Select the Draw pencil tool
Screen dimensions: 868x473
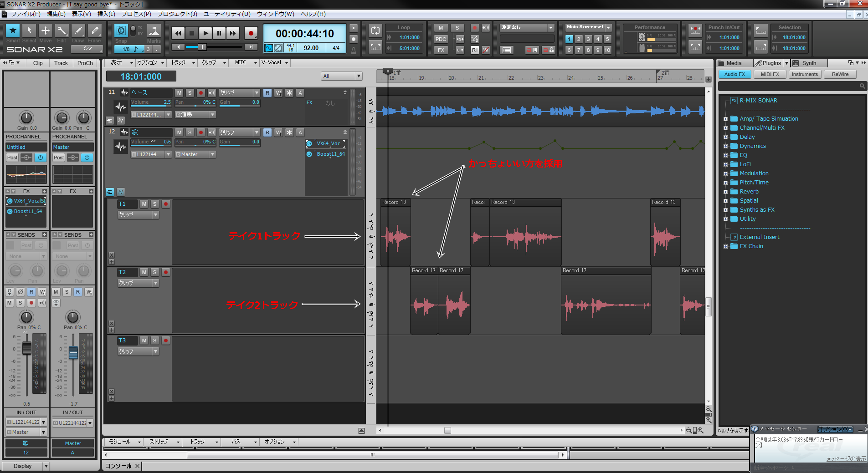[78, 31]
